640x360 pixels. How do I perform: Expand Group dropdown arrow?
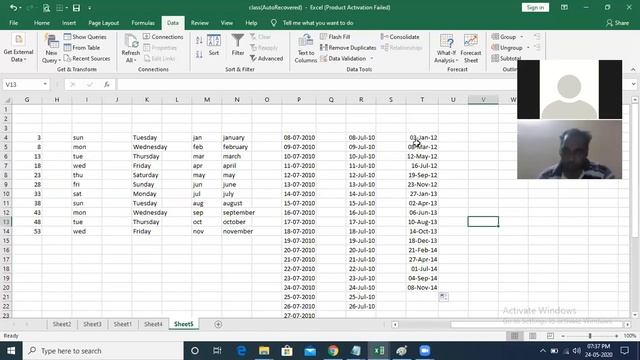click(522, 37)
